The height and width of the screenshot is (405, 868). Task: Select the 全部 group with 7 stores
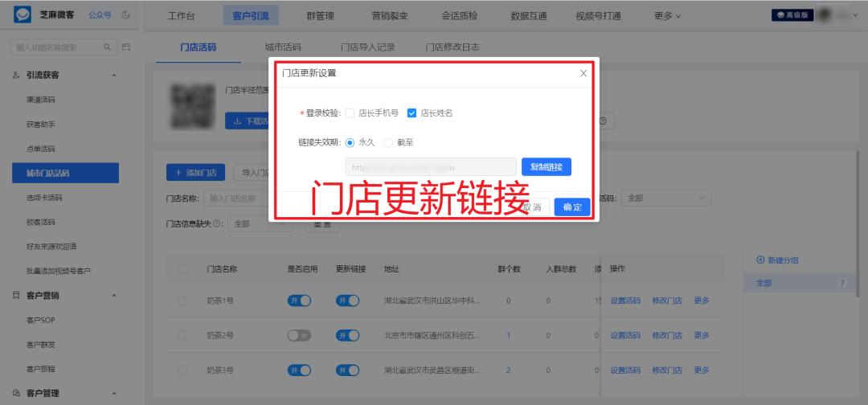(x=800, y=283)
